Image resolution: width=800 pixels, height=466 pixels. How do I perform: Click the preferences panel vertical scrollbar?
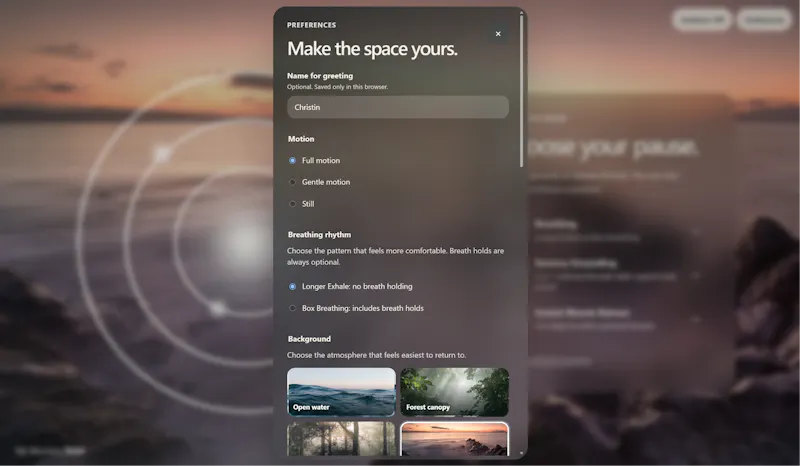(521, 91)
